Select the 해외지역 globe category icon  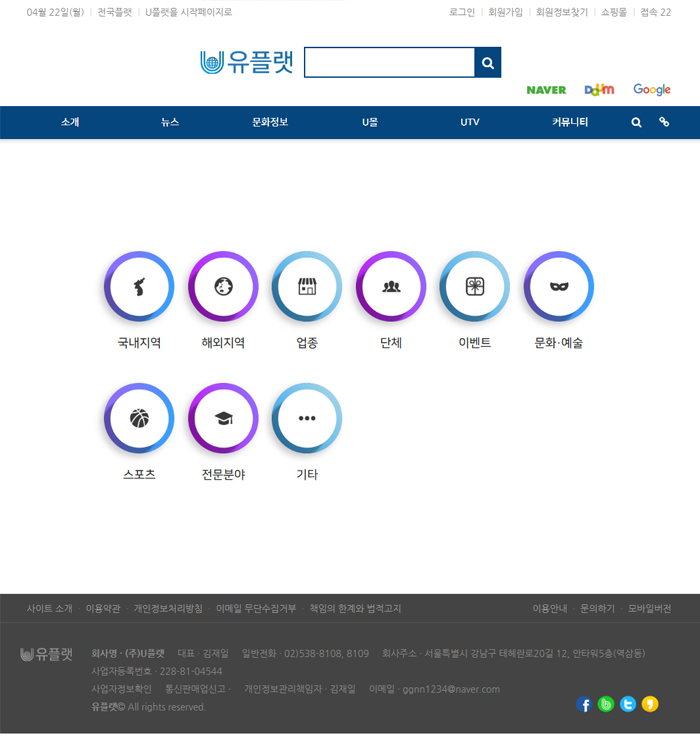[x=223, y=287]
